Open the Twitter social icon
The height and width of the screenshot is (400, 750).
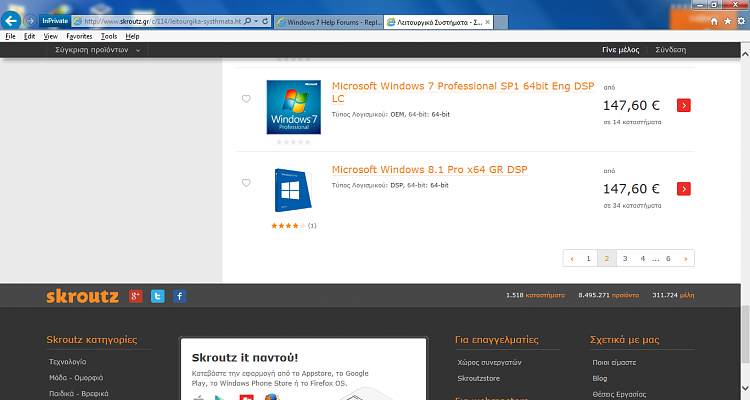tap(158, 296)
